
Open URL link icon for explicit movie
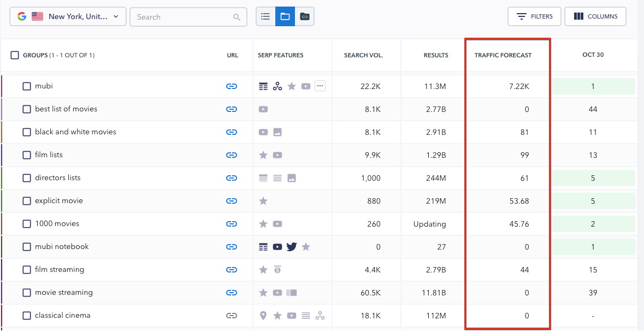[x=232, y=201]
